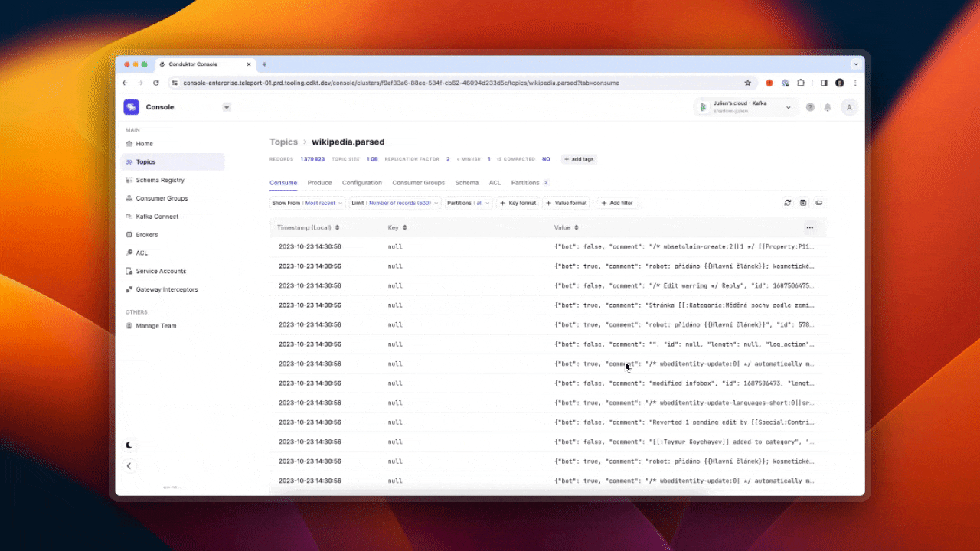Open Manage Team in the sidebar
Viewport: 980px width, 551px height.
pyautogui.click(x=173, y=326)
